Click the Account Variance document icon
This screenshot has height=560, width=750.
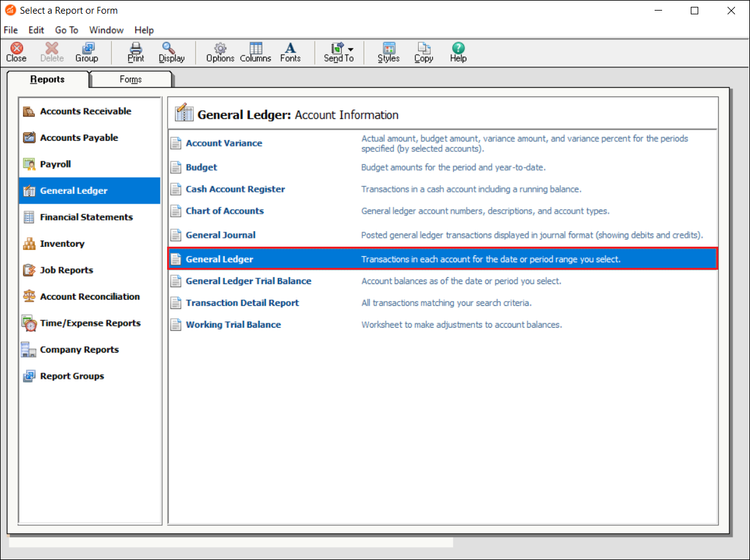[x=176, y=143]
